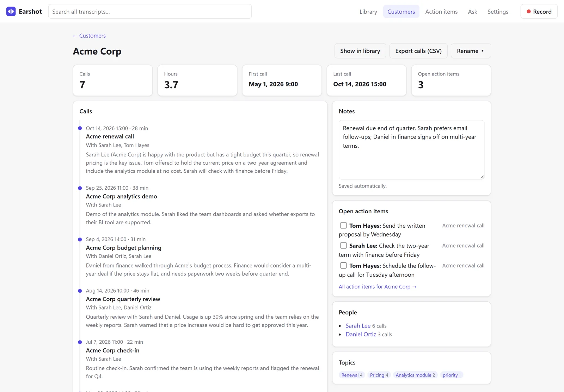
Task: Open the Settings tab
Action: pyautogui.click(x=498, y=12)
